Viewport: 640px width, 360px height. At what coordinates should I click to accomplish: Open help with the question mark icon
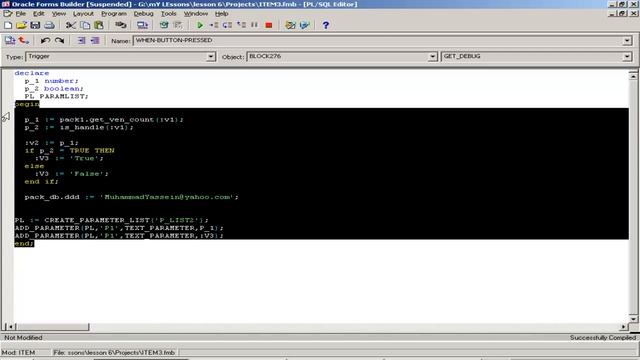(326, 25)
